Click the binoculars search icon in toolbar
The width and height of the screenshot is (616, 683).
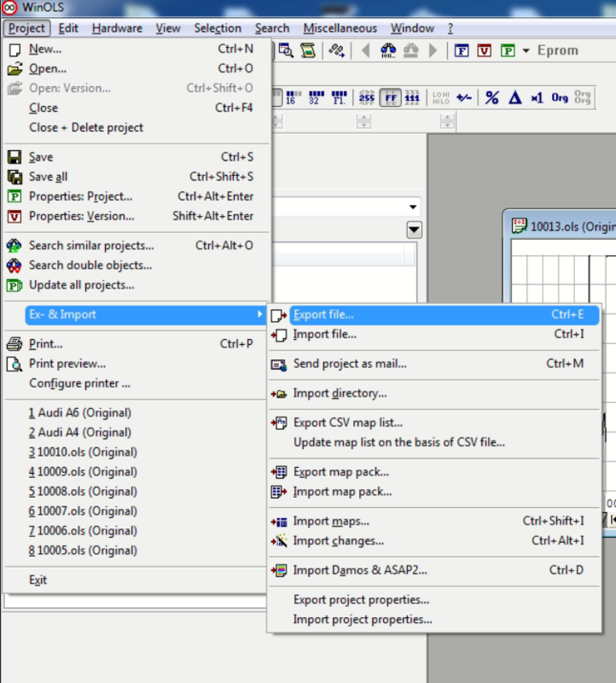tap(389, 50)
